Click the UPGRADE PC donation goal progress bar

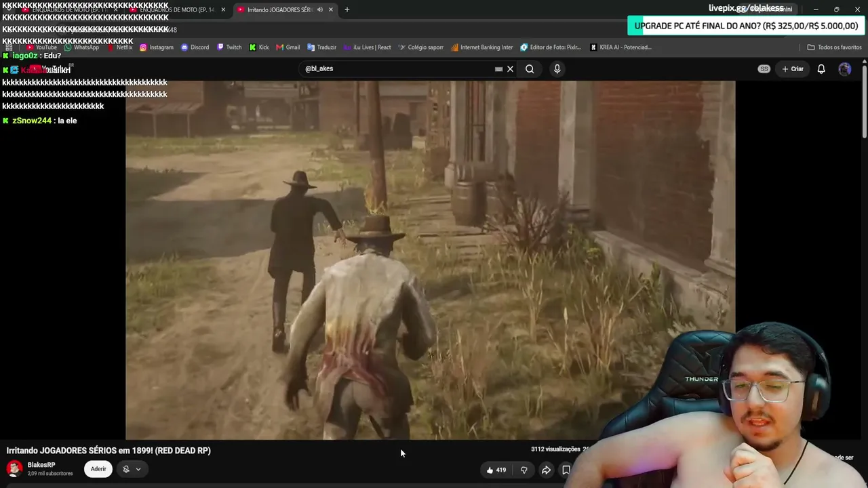[x=745, y=26]
